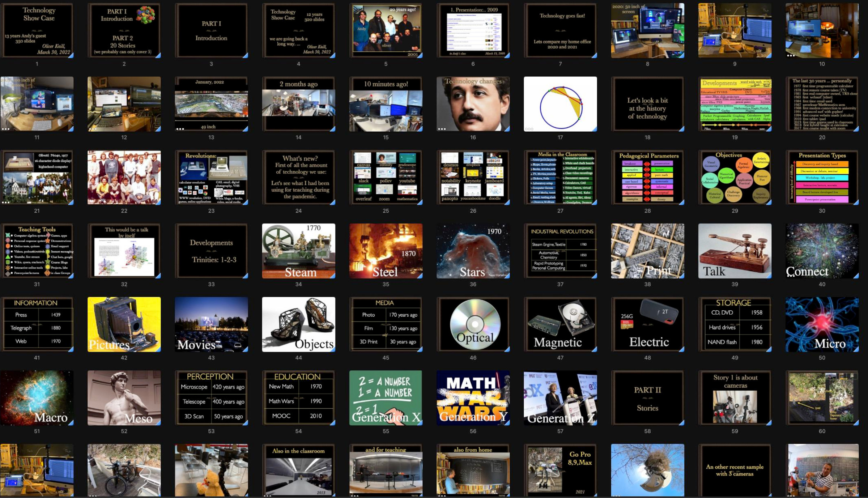The height and width of the screenshot is (498, 868).
Task: Open the Einstein portrait slide 16
Action: (x=473, y=104)
